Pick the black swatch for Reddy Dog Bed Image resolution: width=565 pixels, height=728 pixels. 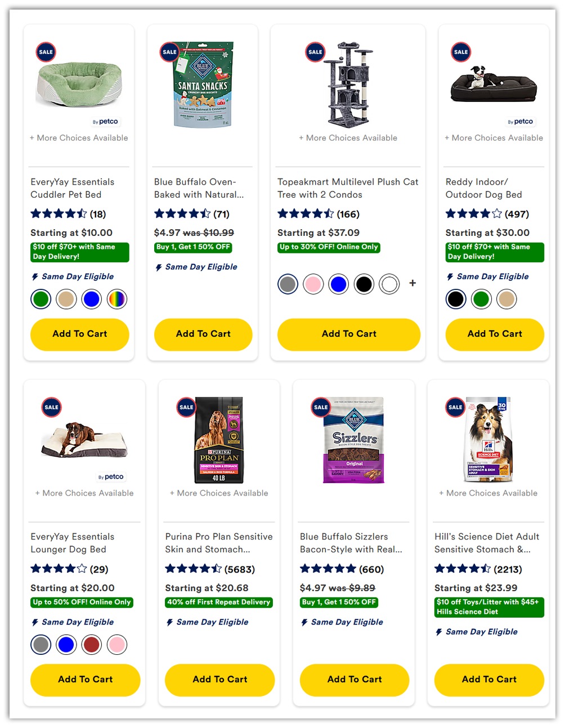tap(456, 299)
